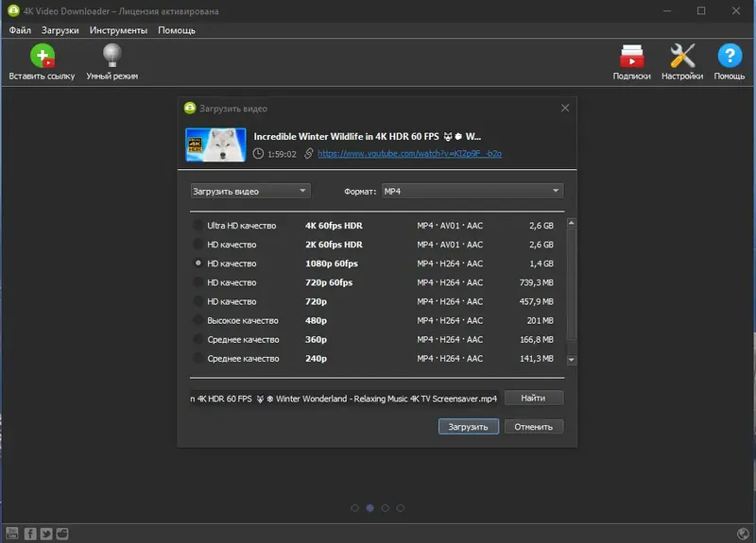Click the Вставить ссылку green plus icon

[x=43, y=56]
